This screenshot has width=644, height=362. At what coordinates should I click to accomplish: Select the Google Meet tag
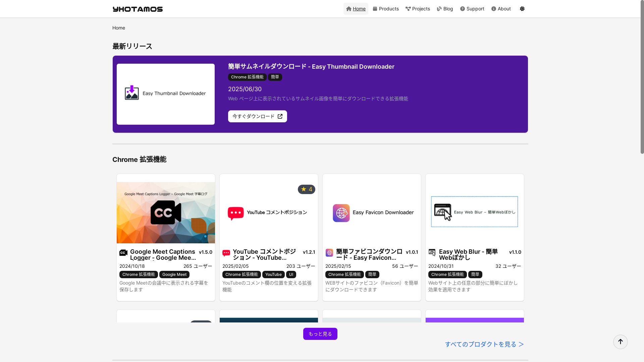pyautogui.click(x=174, y=275)
